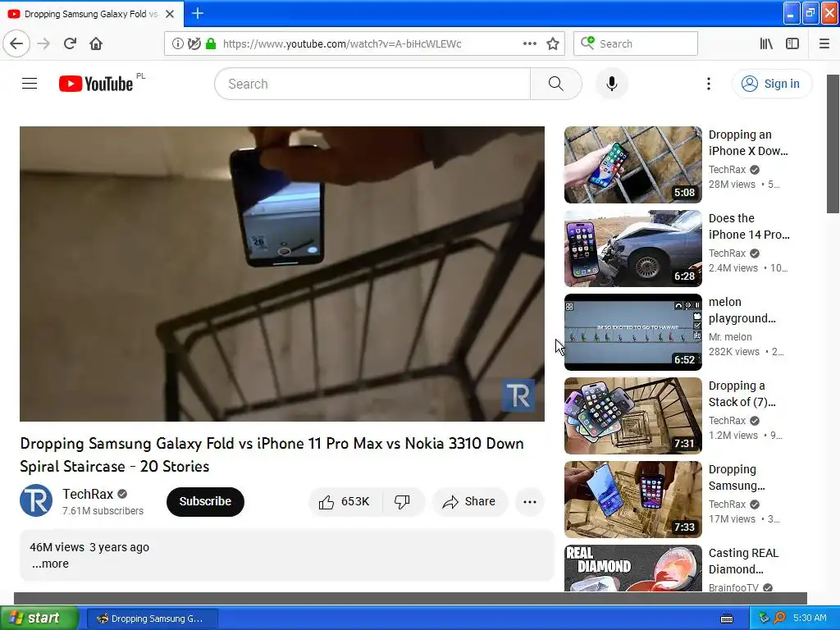Click the TechRax watermark in the video
The height and width of the screenshot is (630, 840).
518,395
